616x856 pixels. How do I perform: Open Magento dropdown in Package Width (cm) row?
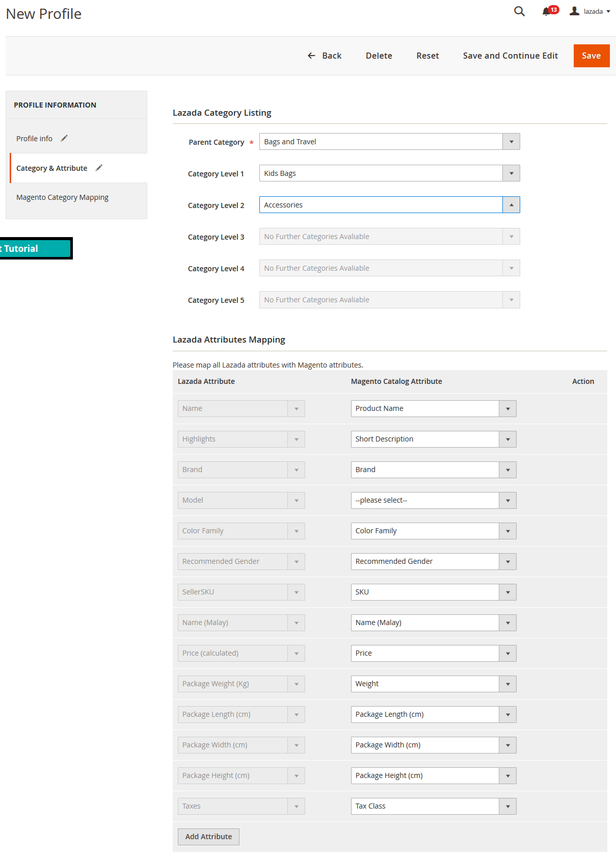434,745
